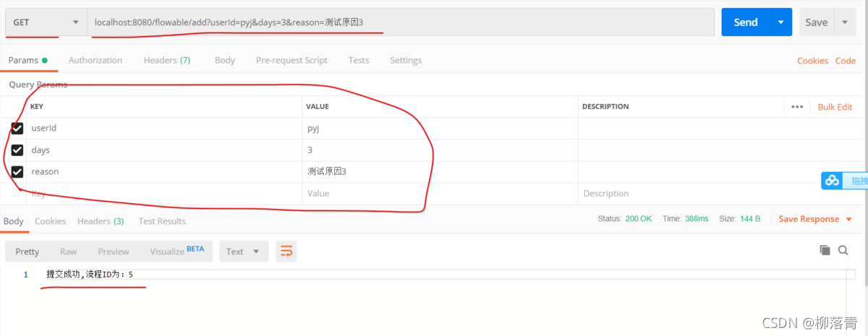Screen dimensions: 868x336
Task: Open the Settings tab
Action: (x=406, y=60)
